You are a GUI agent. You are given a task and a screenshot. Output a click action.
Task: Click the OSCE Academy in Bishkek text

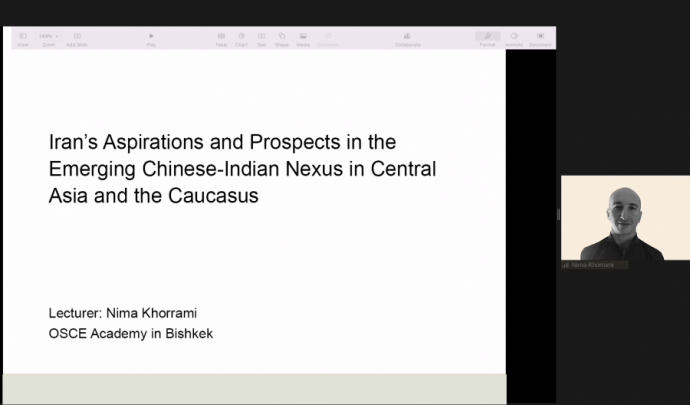(x=130, y=333)
